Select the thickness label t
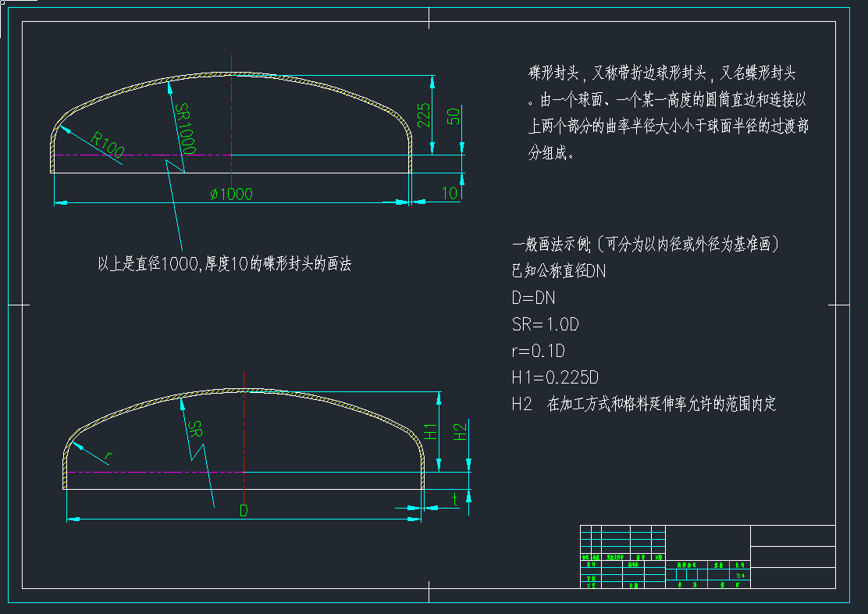The image size is (868, 614). click(455, 500)
